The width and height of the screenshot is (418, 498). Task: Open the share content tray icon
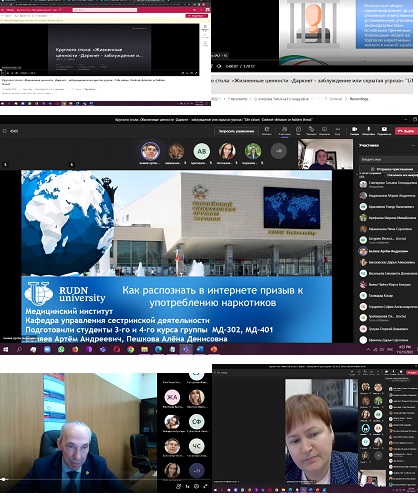tap(384, 130)
